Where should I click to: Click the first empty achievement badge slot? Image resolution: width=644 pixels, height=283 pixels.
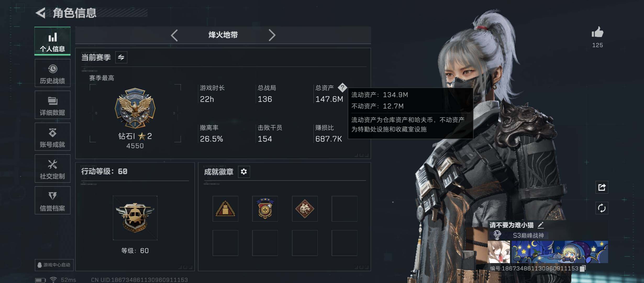(345, 209)
